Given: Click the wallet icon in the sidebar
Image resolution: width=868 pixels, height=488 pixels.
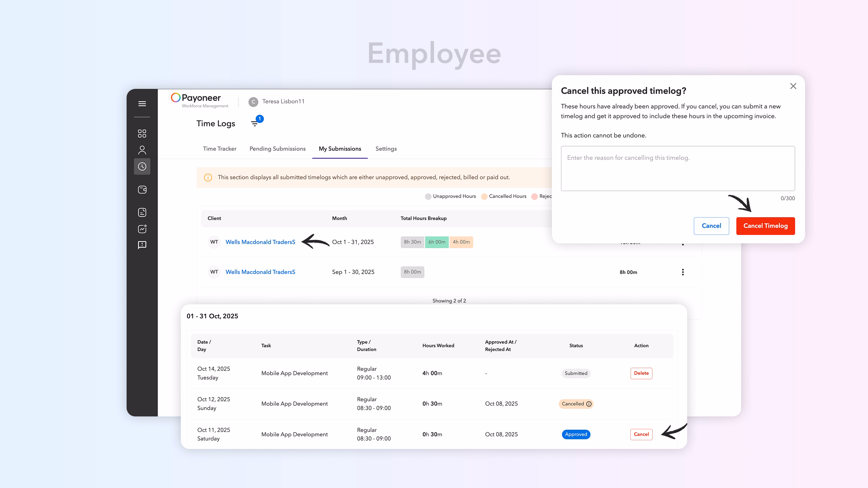Looking at the screenshot, I should (x=142, y=189).
